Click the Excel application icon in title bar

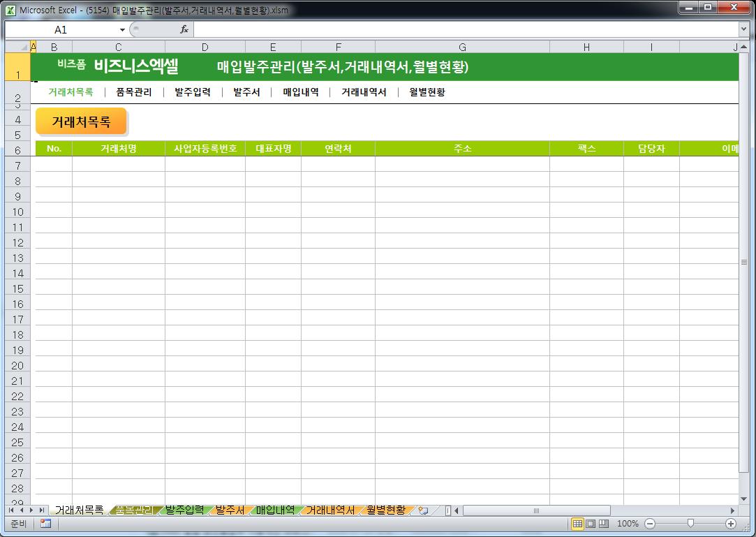[x=10, y=10]
